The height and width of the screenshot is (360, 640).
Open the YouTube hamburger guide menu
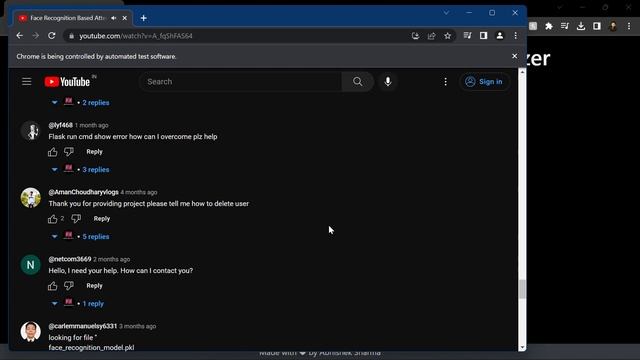[x=27, y=82]
